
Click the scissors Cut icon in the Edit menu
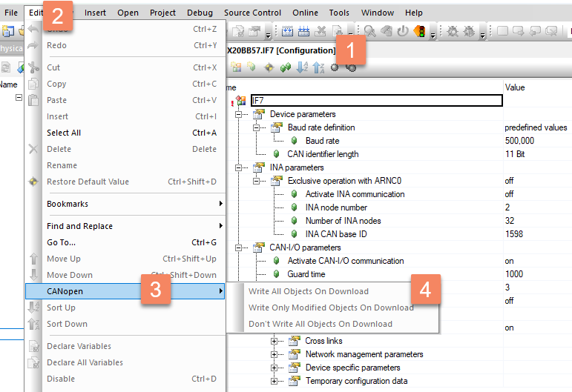coord(33,67)
